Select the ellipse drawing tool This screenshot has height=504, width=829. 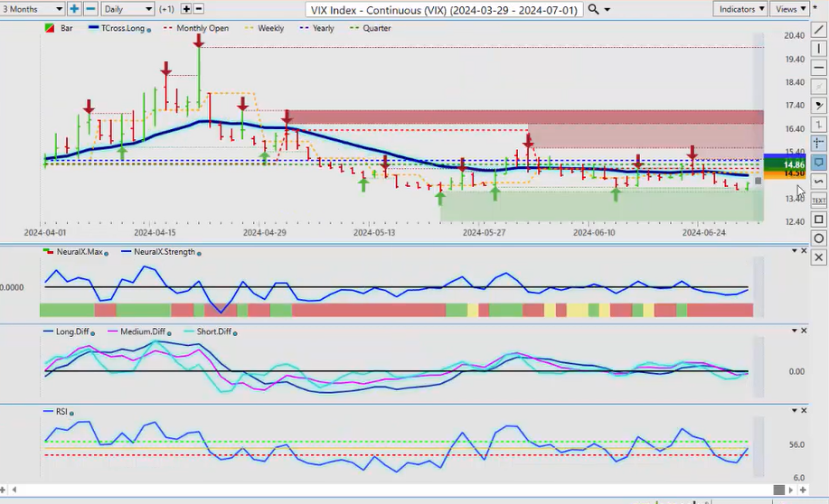coord(818,238)
